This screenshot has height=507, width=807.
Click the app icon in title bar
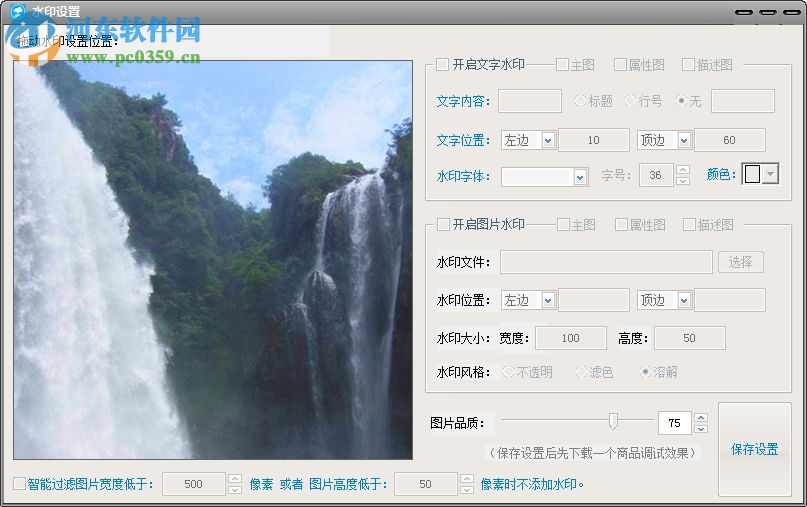point(17,11)
